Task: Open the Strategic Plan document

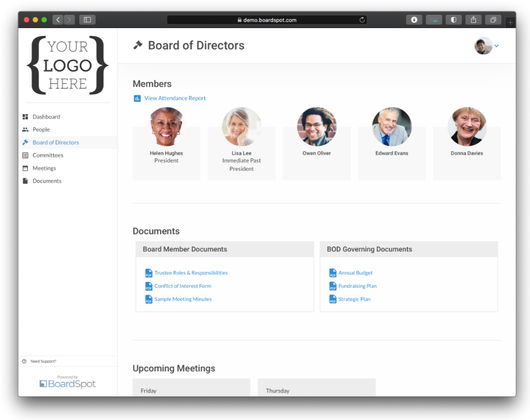Action: point(354,299)
